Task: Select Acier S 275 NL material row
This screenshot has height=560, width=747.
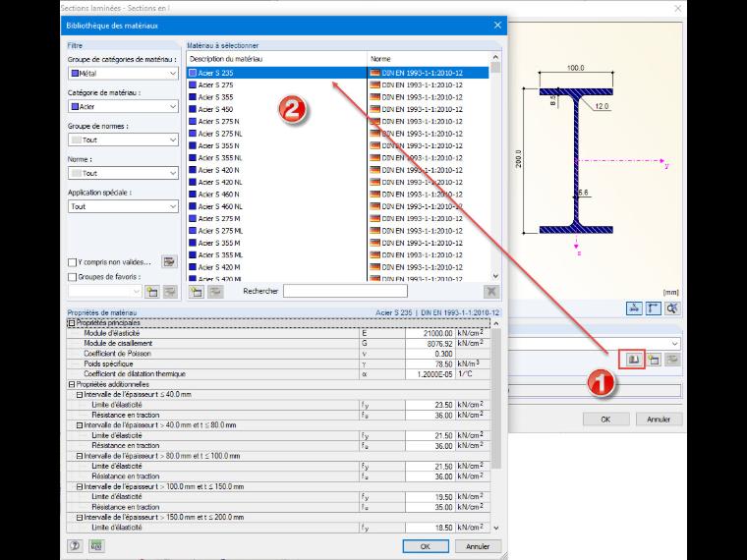Action: click(338, 134)
